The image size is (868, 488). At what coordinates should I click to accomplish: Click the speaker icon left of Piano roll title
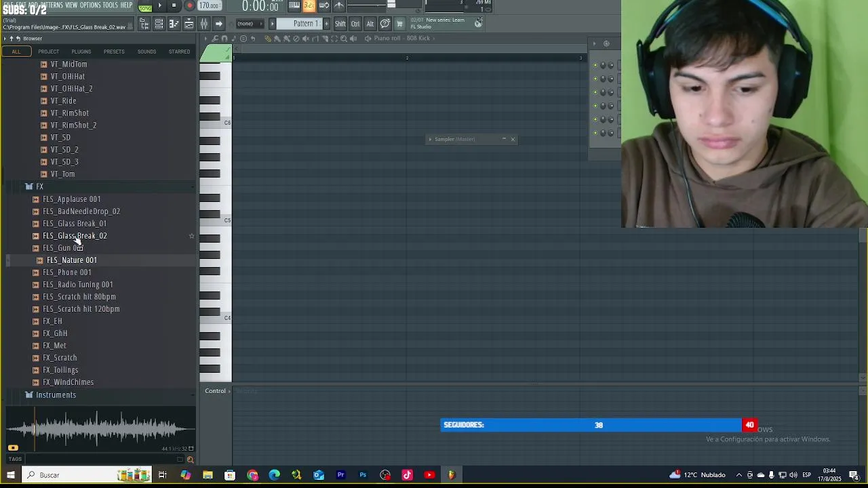click(x=368, y=39)
